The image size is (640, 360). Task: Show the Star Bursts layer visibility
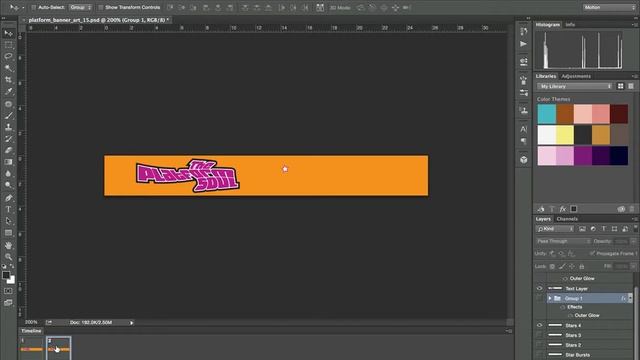539,355
